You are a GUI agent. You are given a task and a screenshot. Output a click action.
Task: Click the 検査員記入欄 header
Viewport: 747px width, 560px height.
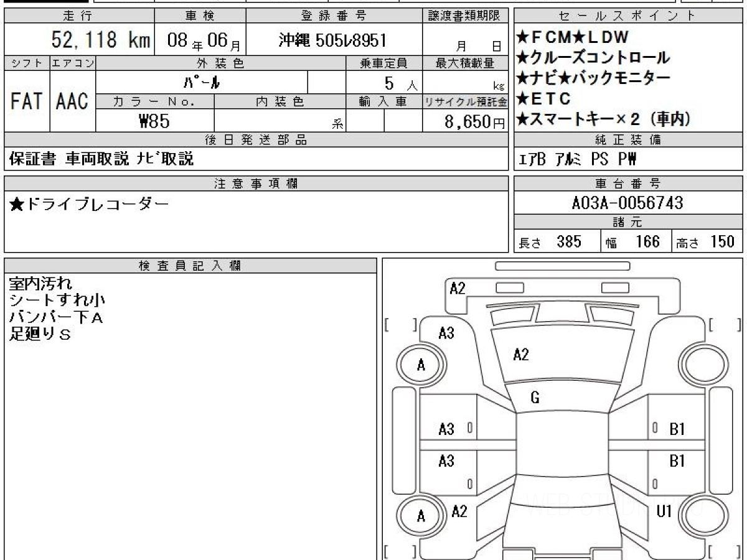tap(190, 265)
